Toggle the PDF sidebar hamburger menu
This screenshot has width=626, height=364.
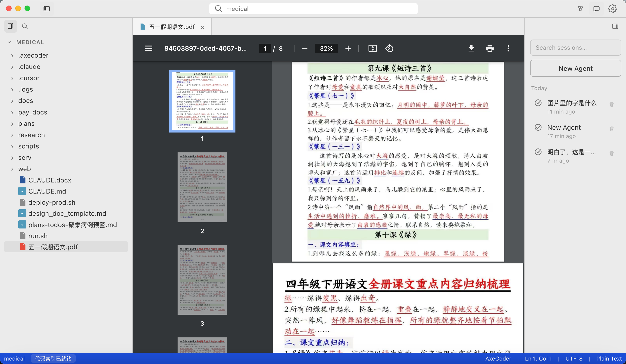[x=149, y=48]
